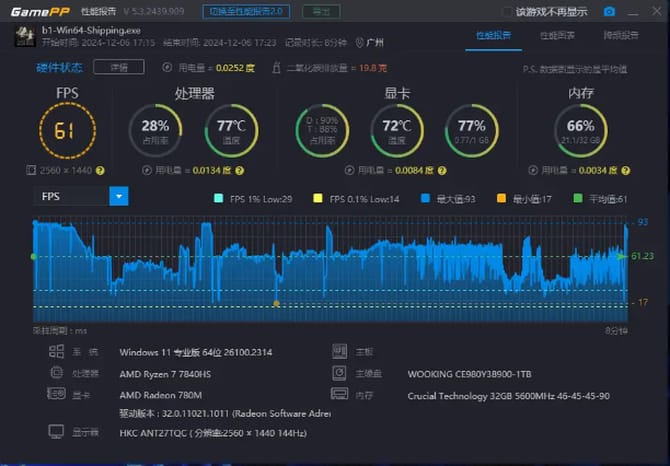Click the WOOKING CE980Y38900-1TB disk text

pos(470,374)
